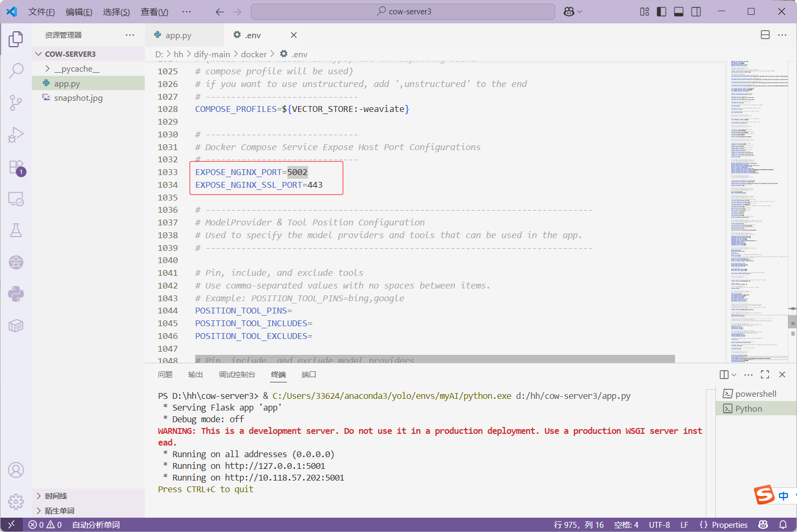Screen dimensions: 797x532
Task: Open the Remote Explorer view
Action: (x=16, y=199)
